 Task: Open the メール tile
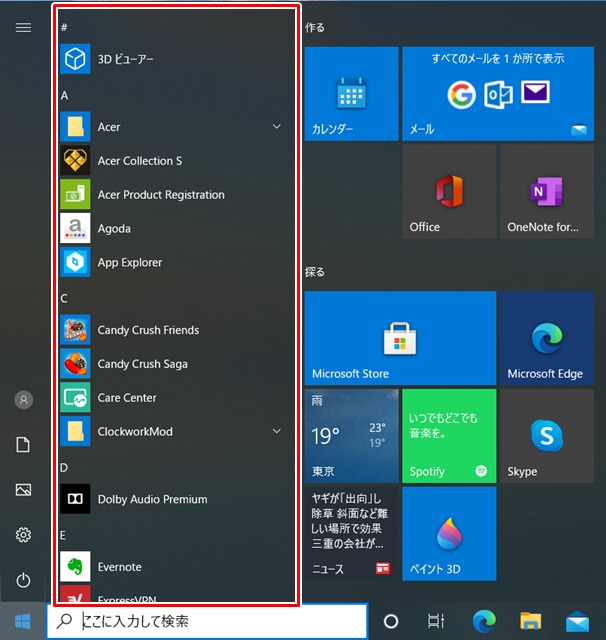(x=498, y=93)
